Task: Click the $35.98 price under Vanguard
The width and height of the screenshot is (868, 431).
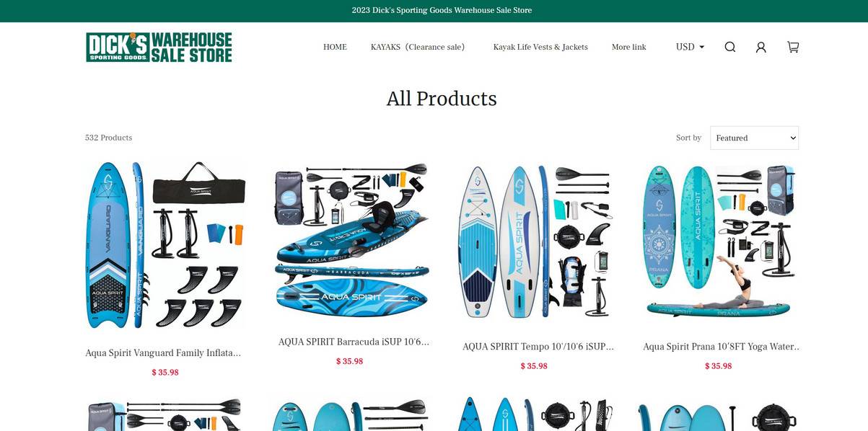Action: 165,373
